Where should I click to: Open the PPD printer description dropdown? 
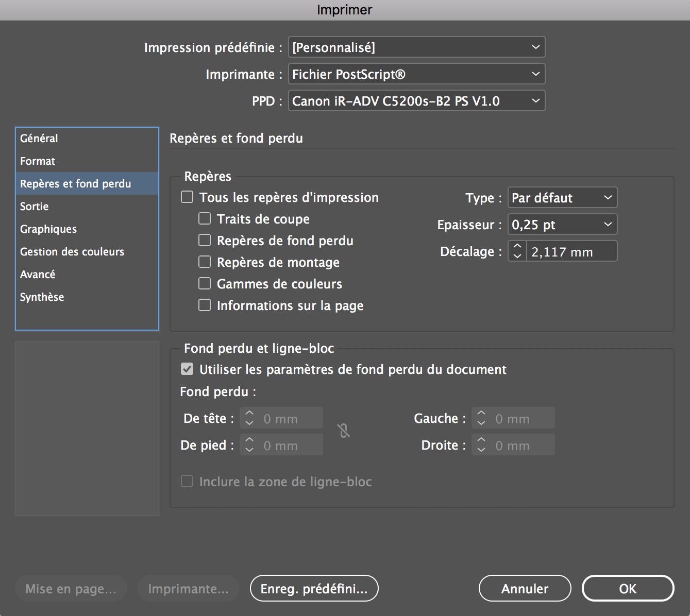(416, 101)
